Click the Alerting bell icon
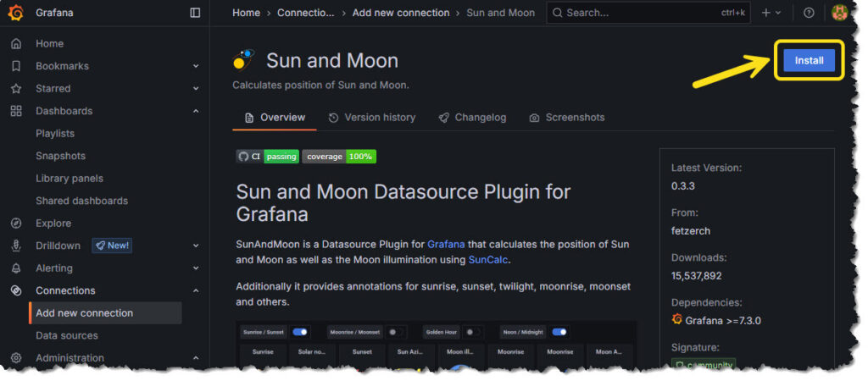Screen dimensions: 868x381 coord(16,268)
